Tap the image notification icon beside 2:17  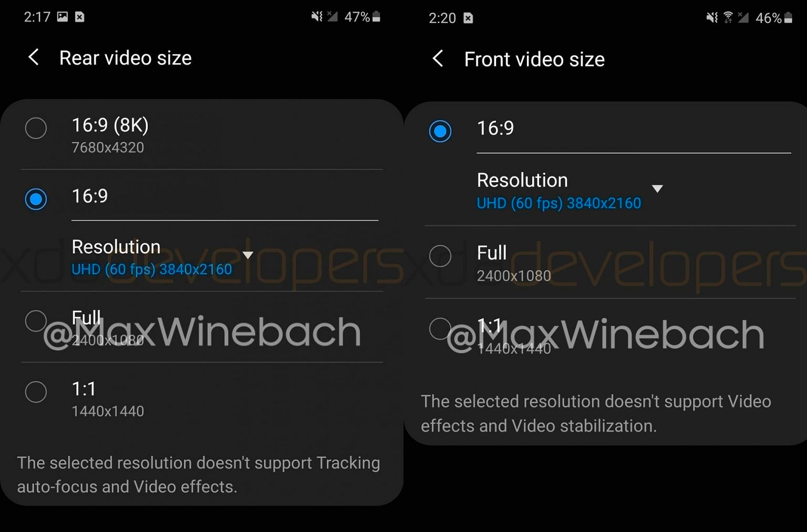pos(63,17)
